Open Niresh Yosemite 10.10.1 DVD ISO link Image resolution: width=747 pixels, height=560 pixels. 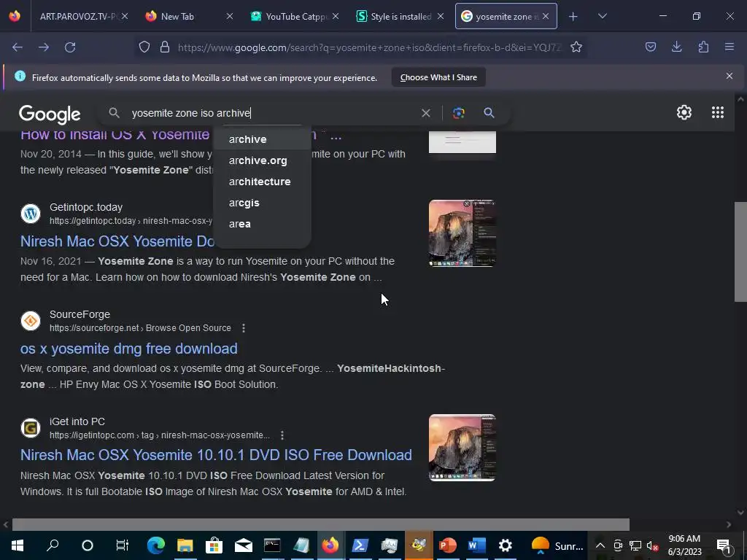216,455
